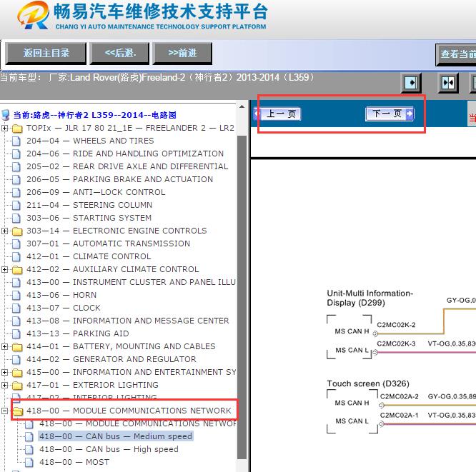Image resolution: width=476 pixels, height=472 pixels.
Task: Click the page icon beside 307-01 Automatic Transmission
Action: click(16, 244)
